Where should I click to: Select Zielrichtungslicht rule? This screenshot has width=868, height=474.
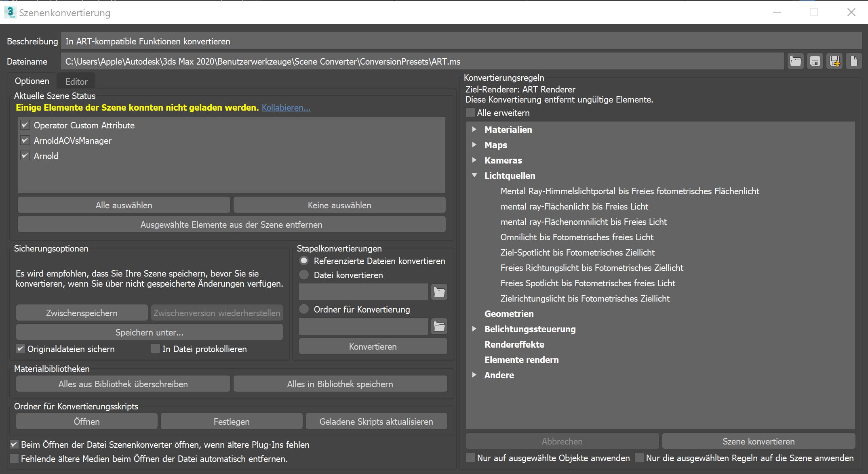click(585, 298)
